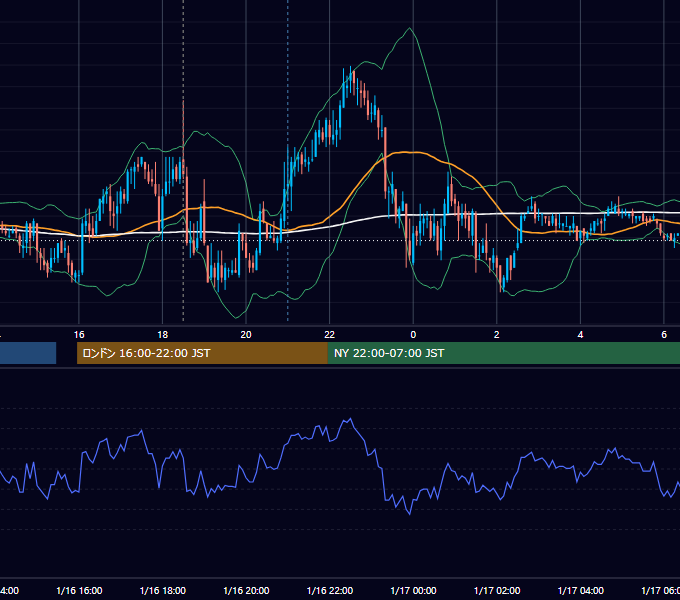Click the hour label 4 on price chart axis
Viewport: 680px width, 600px height.
coord(580,335)
